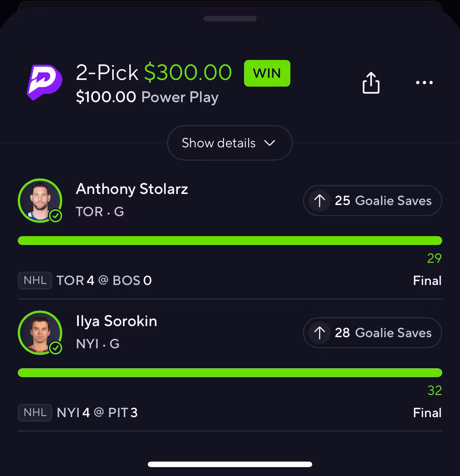Expand the Show details dropdown
Screen dimensions: 460x476
coord(230,143)
